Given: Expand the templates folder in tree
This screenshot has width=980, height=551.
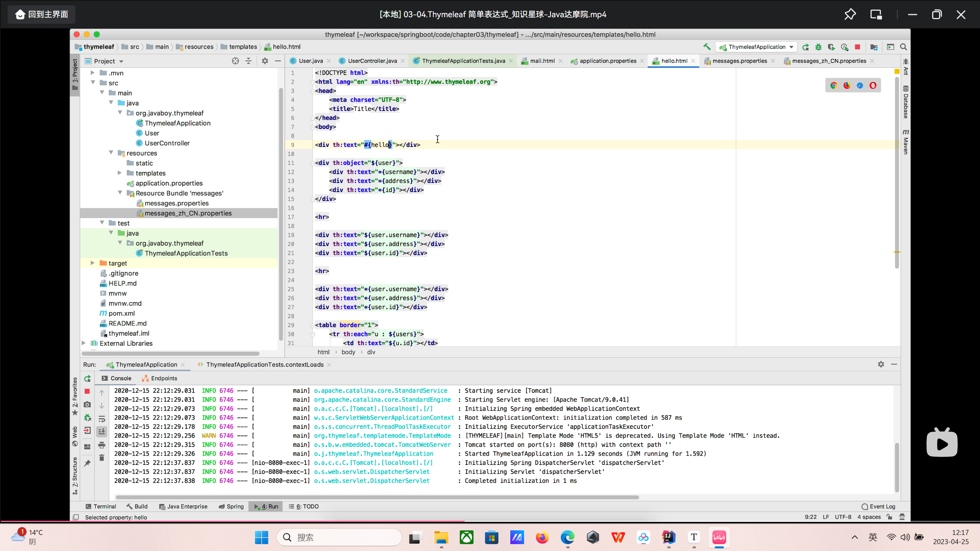Looking at the screenshot, I should (119, 173).
